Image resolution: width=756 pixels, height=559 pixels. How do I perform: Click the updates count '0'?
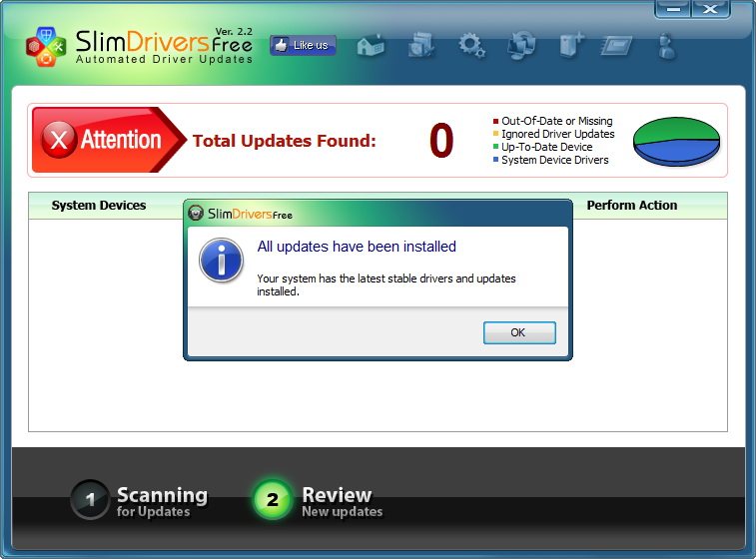coord(441,140)
